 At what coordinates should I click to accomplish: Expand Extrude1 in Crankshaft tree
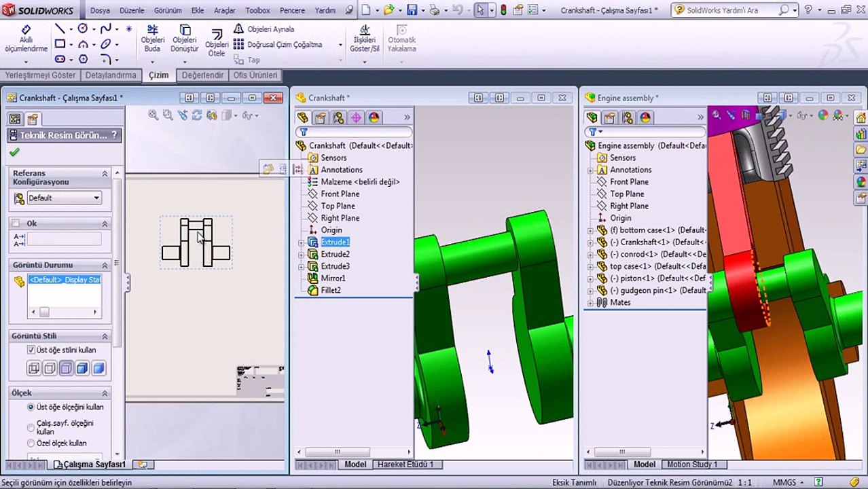pos(301,242)
